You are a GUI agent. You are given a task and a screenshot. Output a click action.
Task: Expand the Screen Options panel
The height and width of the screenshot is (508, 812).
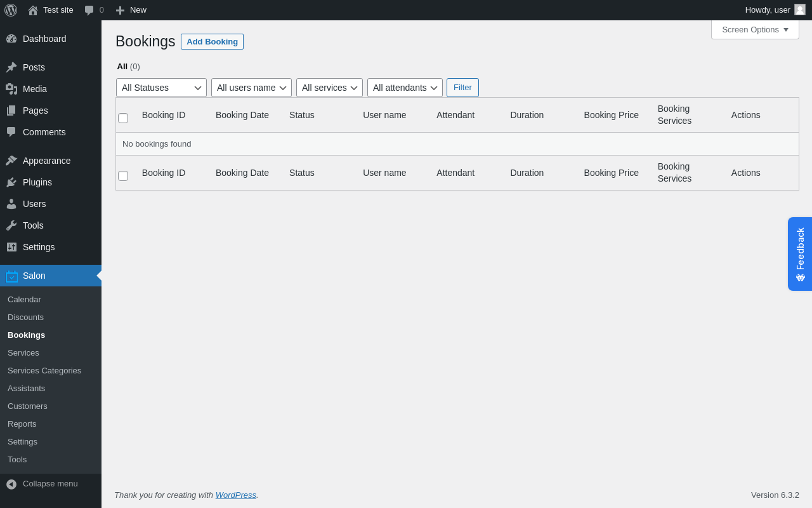755,30
